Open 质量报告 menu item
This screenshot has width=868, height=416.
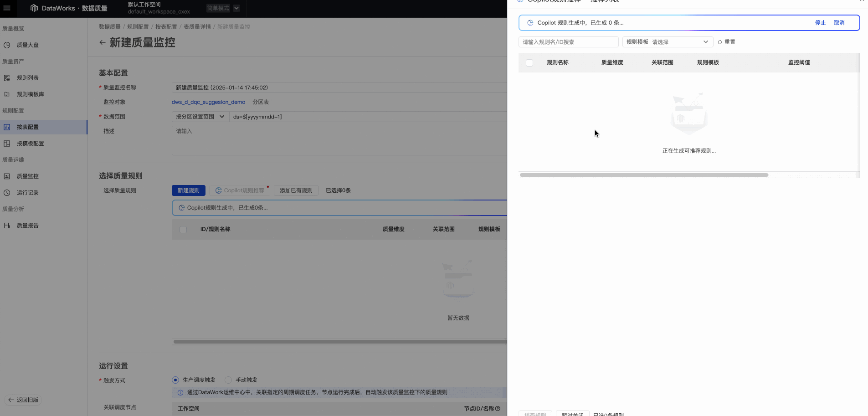[28, 226]
